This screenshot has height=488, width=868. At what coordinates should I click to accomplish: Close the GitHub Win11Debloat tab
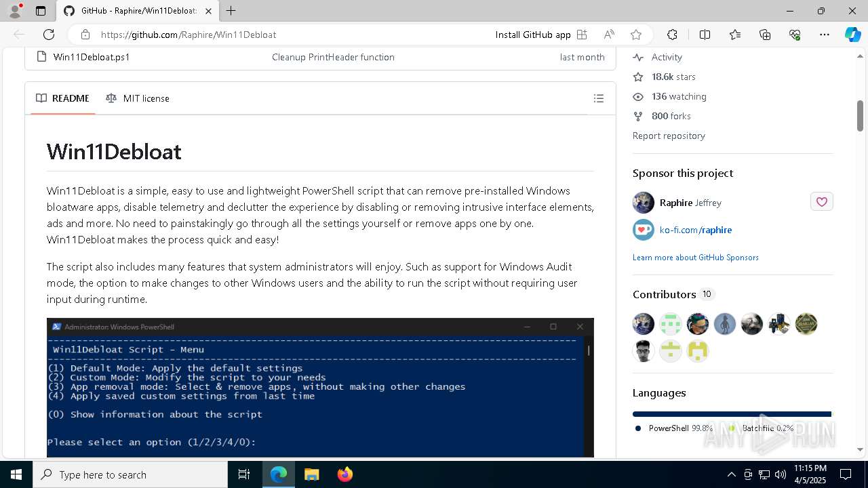point(209,11)
